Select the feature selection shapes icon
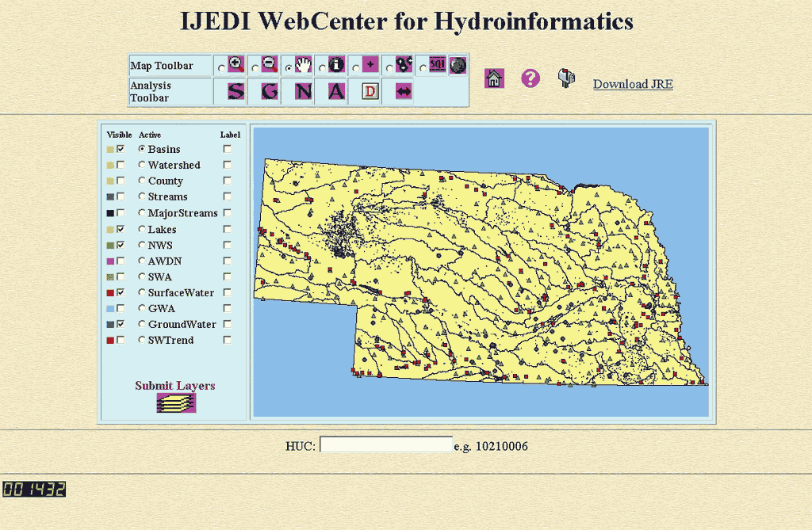 click(x=404, y=65)
